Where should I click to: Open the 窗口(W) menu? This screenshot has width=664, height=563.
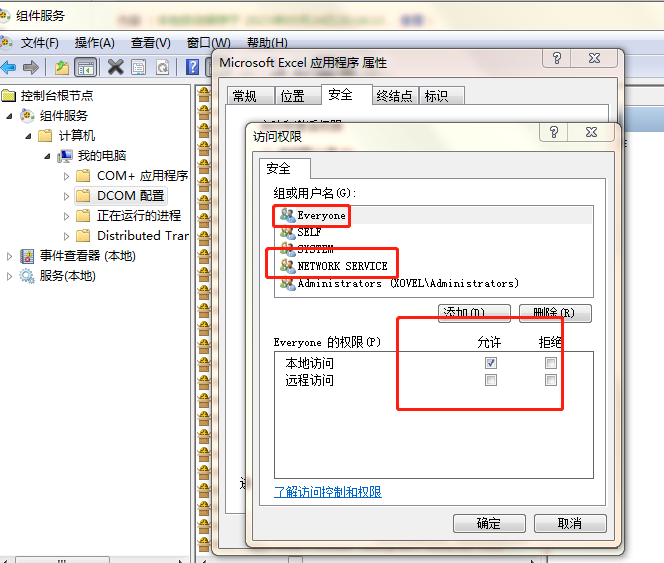[208, 43]
